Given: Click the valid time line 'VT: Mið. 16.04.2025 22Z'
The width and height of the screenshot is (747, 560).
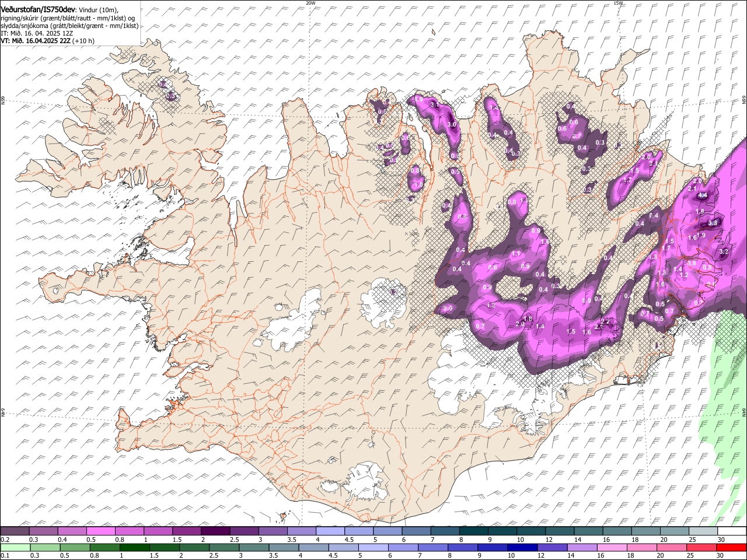Looking at the screenshot, I should click(x=36, y=41).
